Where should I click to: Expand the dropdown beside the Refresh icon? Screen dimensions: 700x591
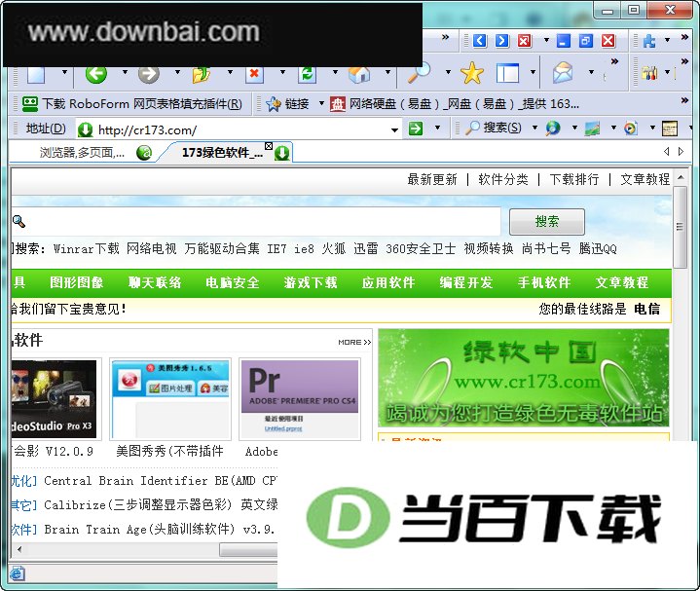click(335, 72)
